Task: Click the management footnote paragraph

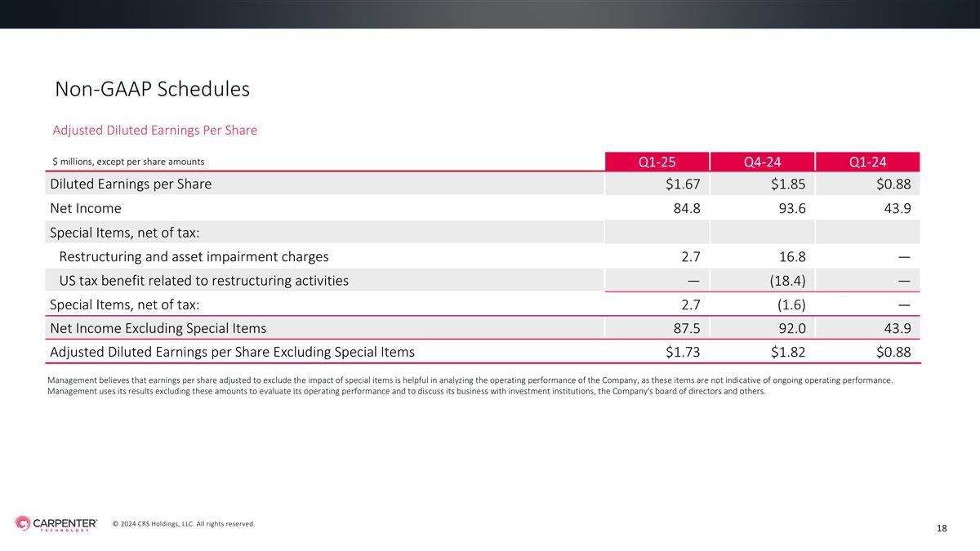Action: (470, 385)
